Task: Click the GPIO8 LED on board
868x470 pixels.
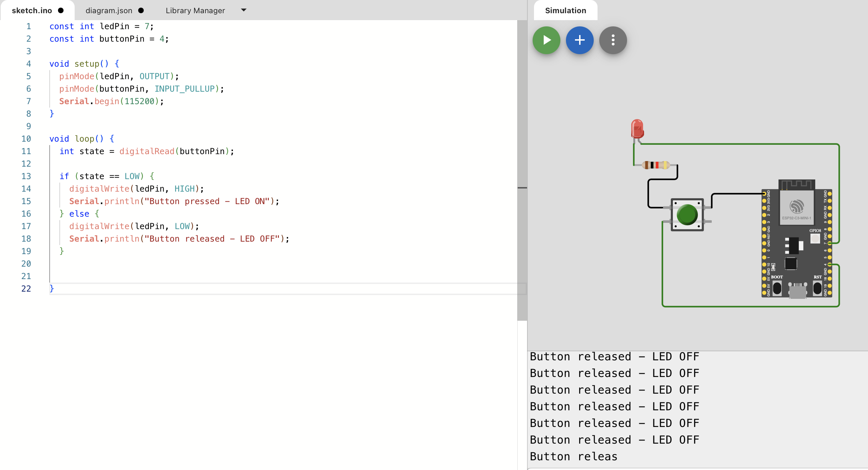Action: 815,238
